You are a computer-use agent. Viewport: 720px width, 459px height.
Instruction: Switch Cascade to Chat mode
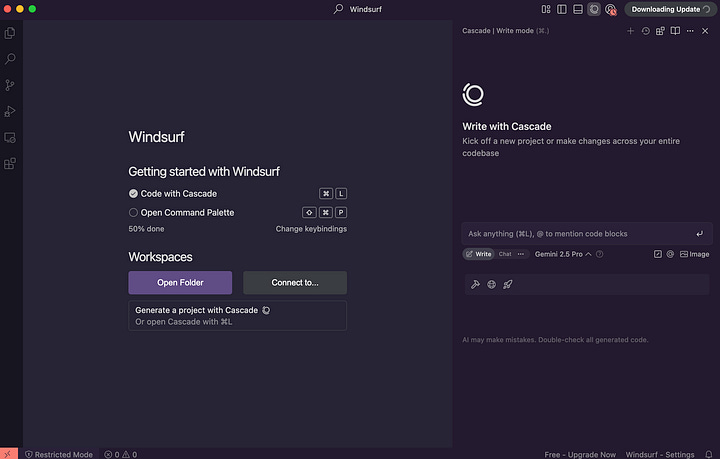[x=505, y=254]
